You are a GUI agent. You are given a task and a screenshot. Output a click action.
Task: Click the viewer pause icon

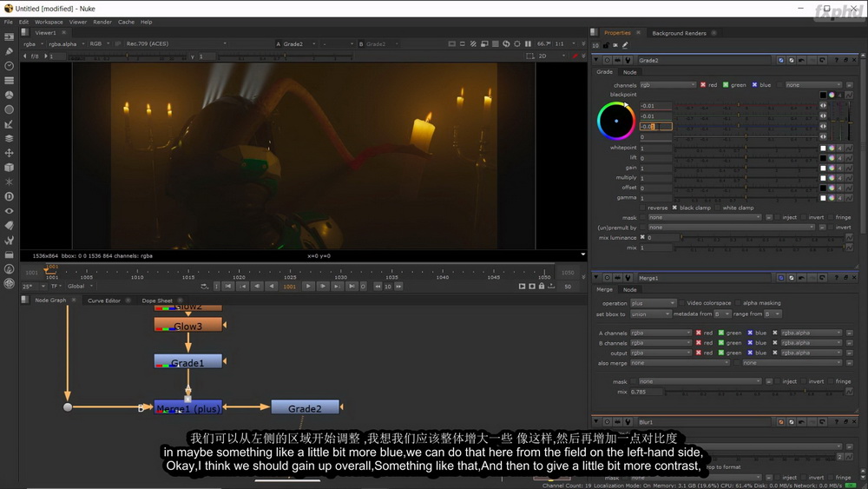(x=528, y=43)
